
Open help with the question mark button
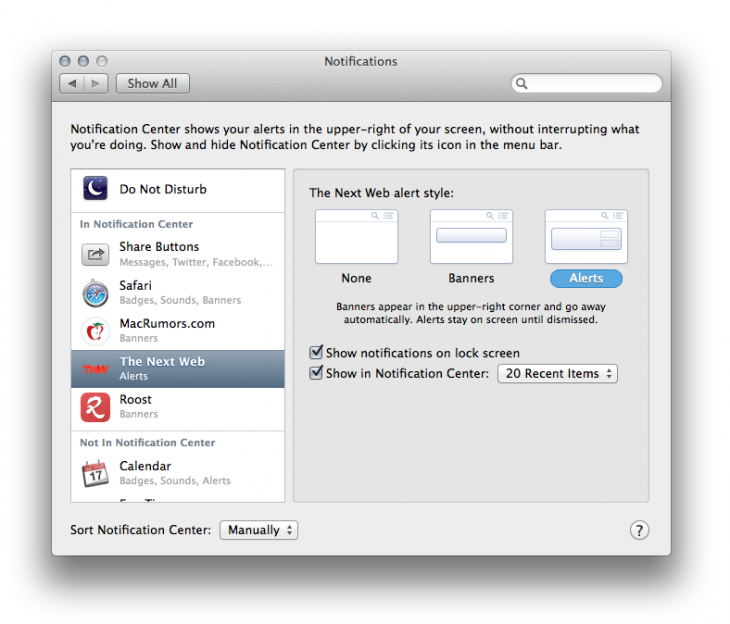click(639, 530)
